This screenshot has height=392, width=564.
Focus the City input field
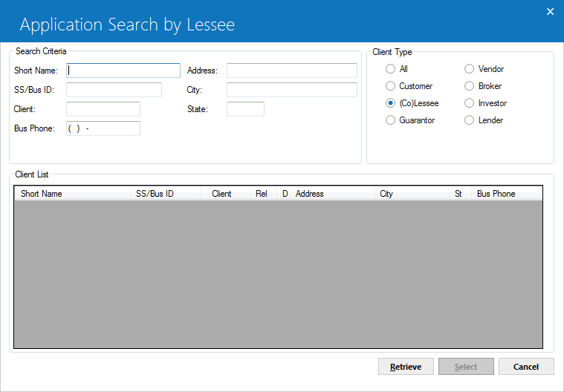pyautogui.click(x=292, y=90)
